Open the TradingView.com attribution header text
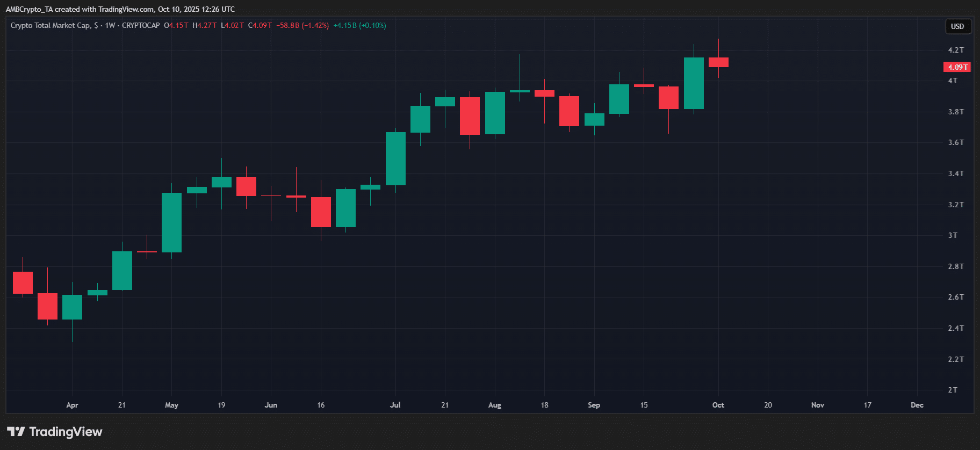The image size is (980, 450). tap(120, 9)
